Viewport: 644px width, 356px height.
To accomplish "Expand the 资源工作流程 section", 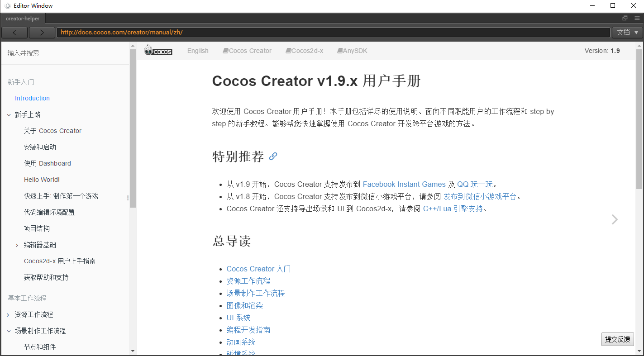I will click(8, 315).
